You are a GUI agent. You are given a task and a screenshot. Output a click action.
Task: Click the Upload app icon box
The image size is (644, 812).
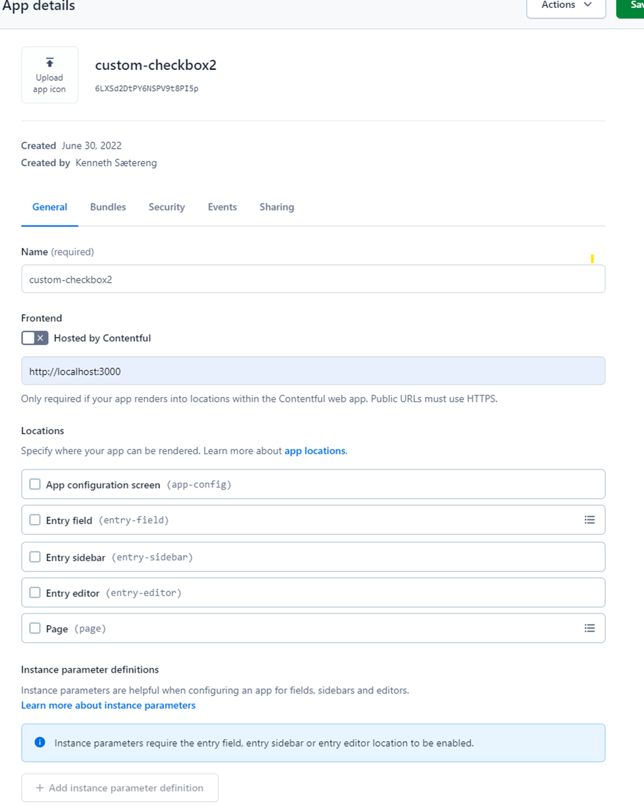50,75
